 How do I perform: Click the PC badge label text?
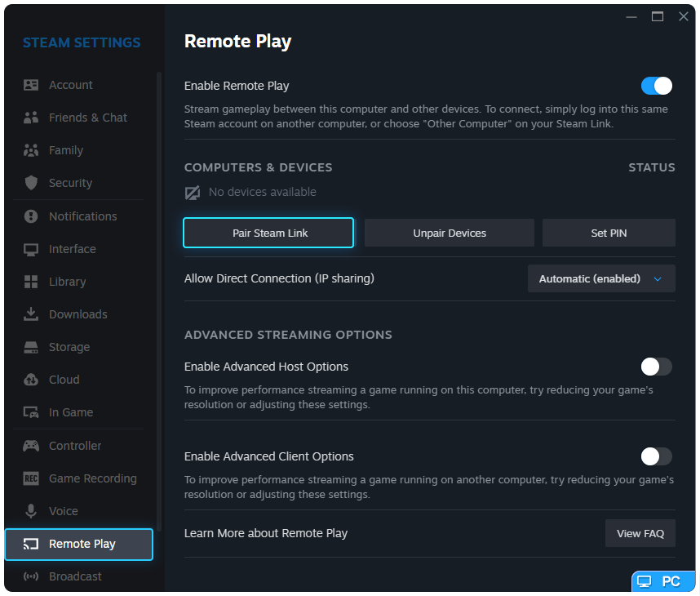pyautogui.click(x=671, y=581)
